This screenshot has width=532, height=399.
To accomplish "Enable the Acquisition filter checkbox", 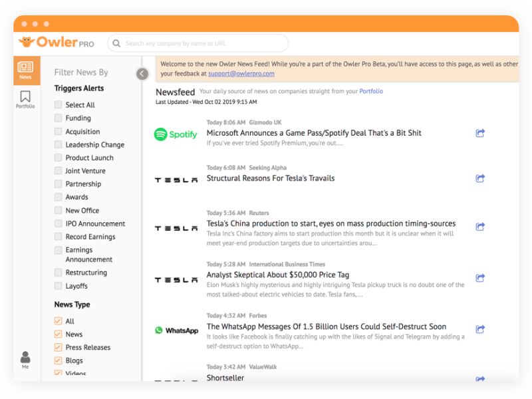I will [x=59, y=131].
